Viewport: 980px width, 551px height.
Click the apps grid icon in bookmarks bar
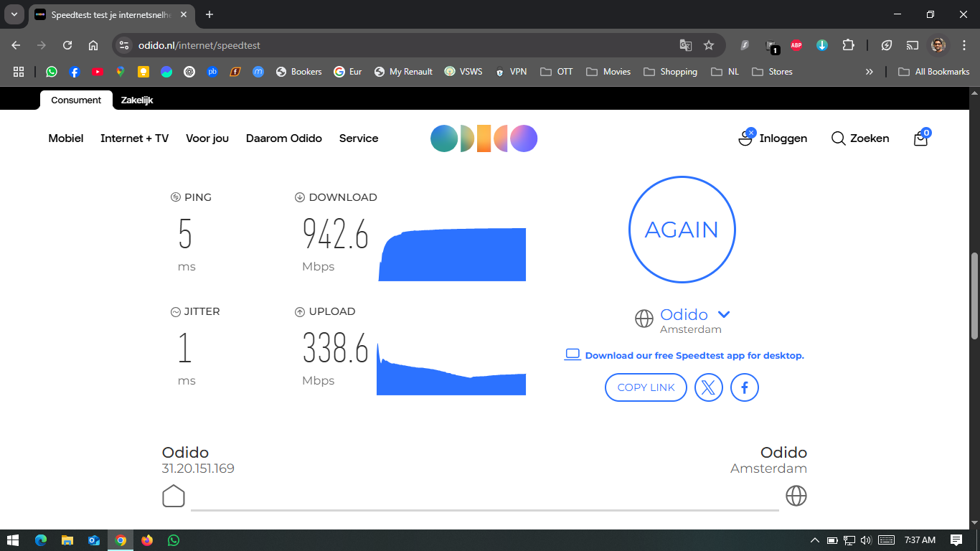(19, 72)
